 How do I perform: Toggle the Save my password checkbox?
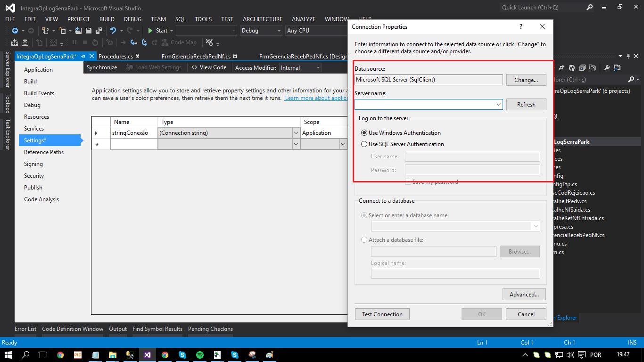pyautogui.click(x=408, y=182)
